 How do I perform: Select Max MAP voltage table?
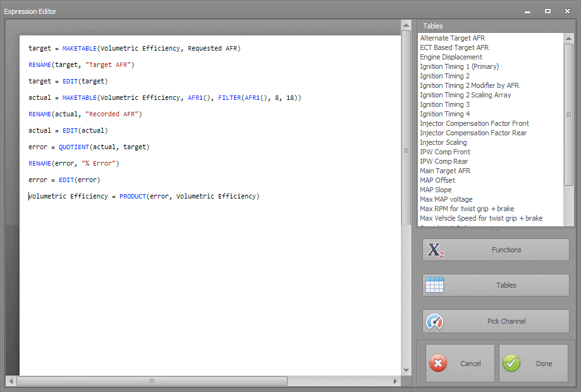tap(446, 199)
